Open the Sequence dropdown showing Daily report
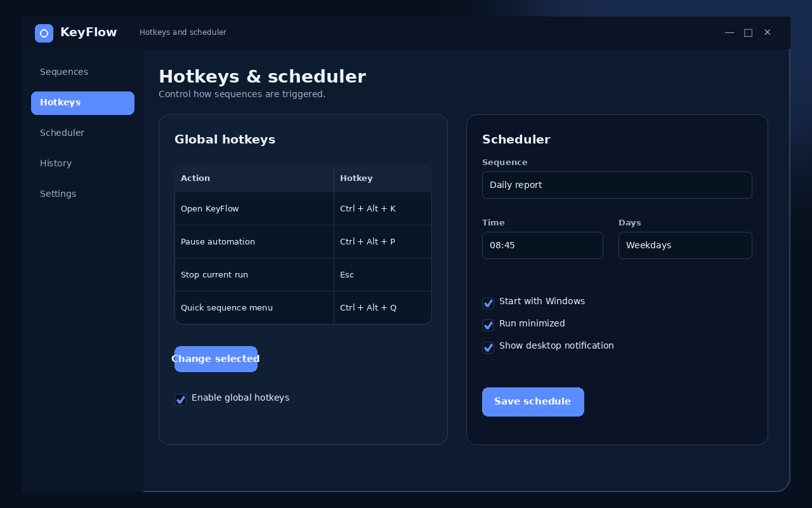Screen dimensions: 812x508 click(x=617, y=185)
